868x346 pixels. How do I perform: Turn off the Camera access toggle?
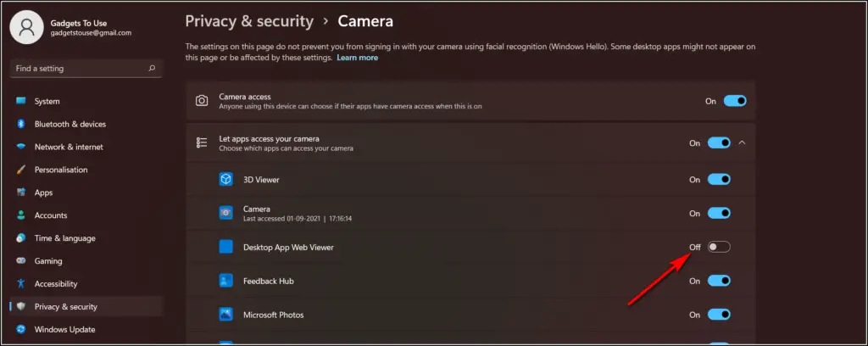pos(735,101)
